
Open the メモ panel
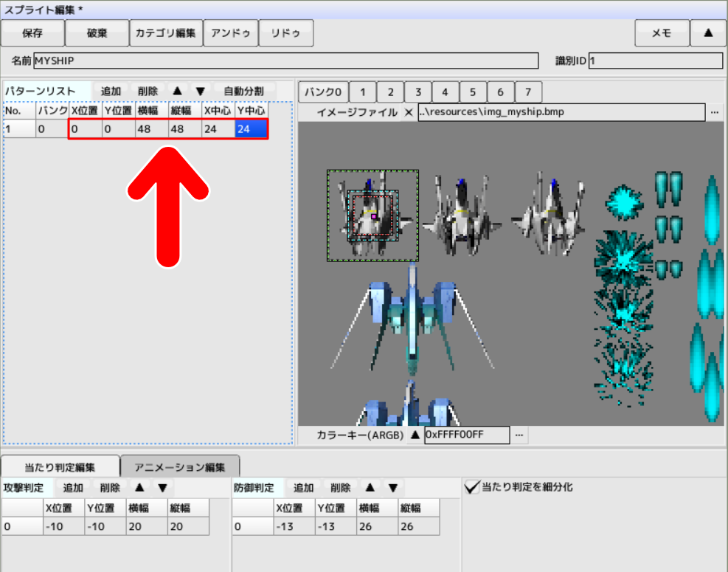click(x=661, y=33)
